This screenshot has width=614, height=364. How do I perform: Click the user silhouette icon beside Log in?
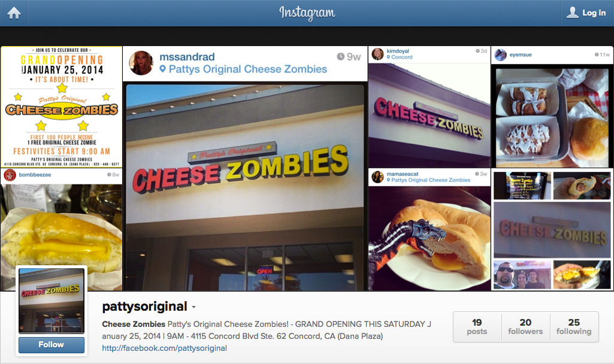tap(573, 13)
